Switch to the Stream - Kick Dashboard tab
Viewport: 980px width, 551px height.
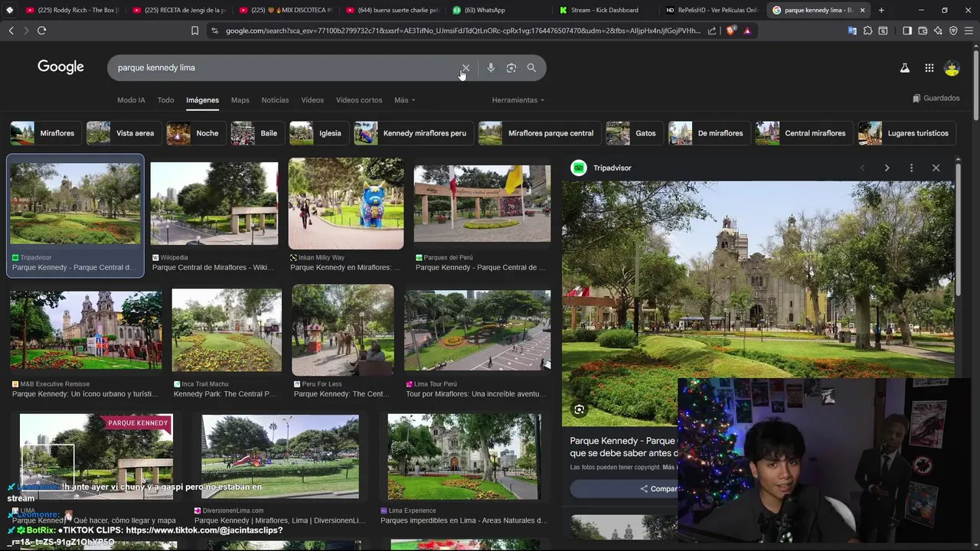point(604,10)
